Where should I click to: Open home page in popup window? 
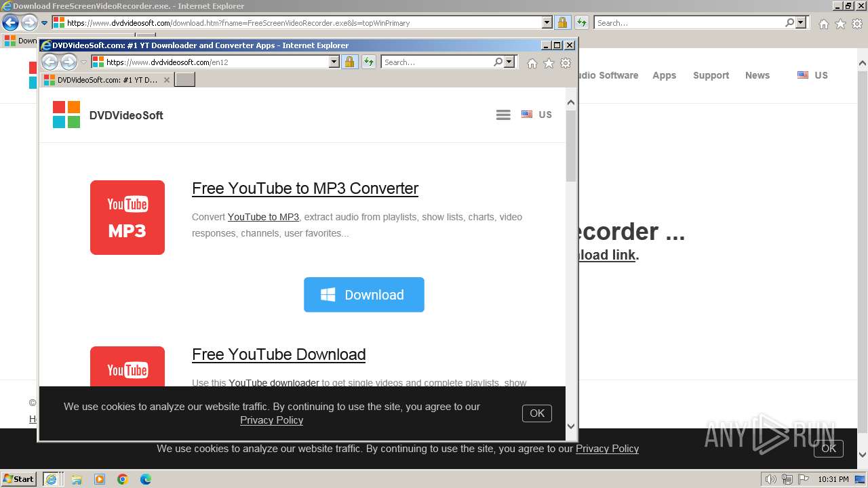pyautogui.click(x=532, y=63)
